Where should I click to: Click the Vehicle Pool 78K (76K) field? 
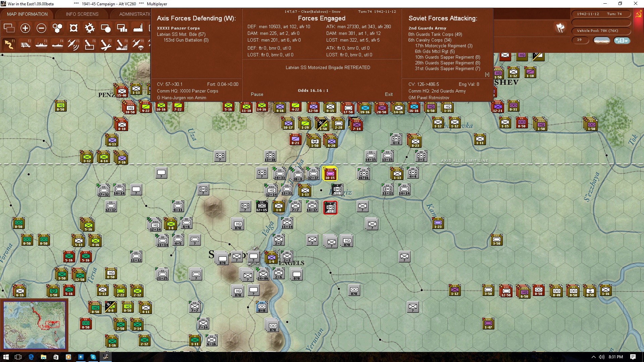click(601, 31)
